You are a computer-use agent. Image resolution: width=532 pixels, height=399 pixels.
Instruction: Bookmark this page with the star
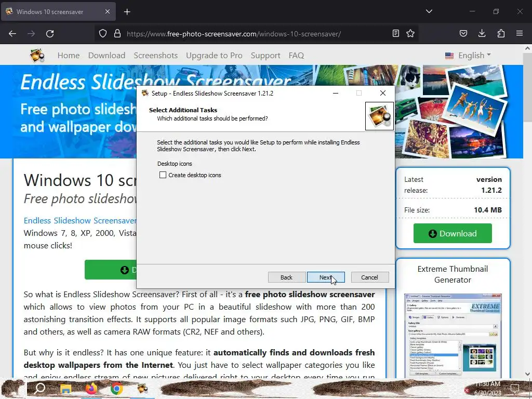tap(410, 33)
